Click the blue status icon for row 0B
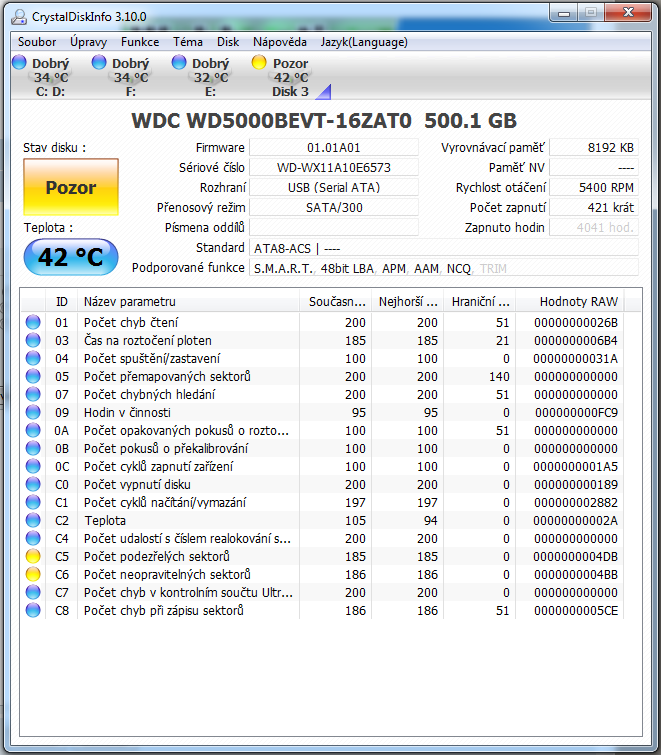This screenshot has height=755, width=661. [33, 448]
